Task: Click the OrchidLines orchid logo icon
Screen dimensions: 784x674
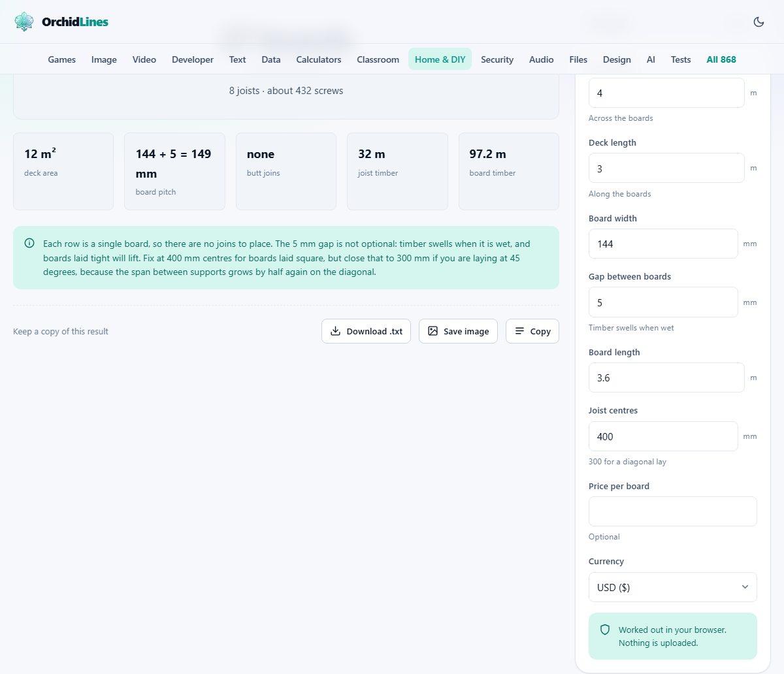Action: [x=24, y=22]
